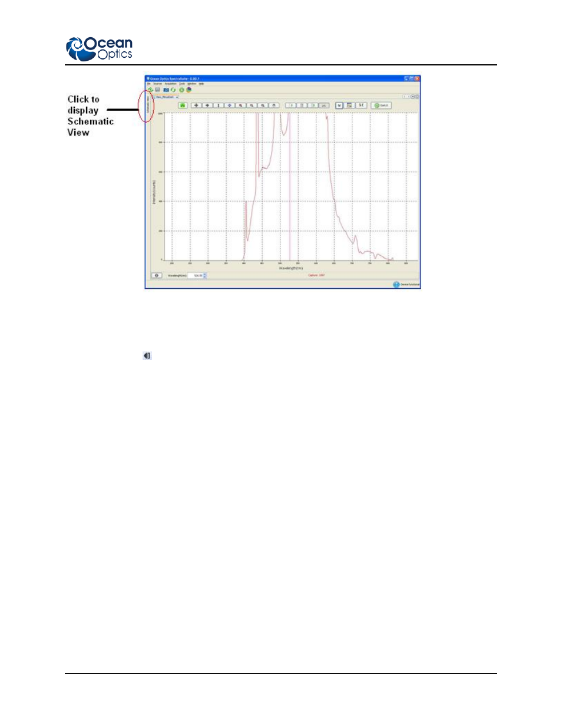Click the green-circle button ending the graph toolbar

click(381, 106)
